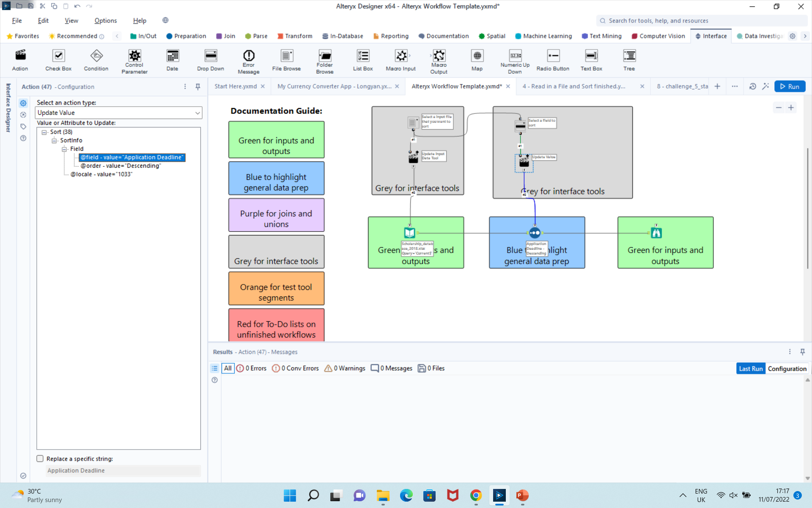812x508 pixels.
Task: Open Results panel options menu
Action: pos(790,352)
